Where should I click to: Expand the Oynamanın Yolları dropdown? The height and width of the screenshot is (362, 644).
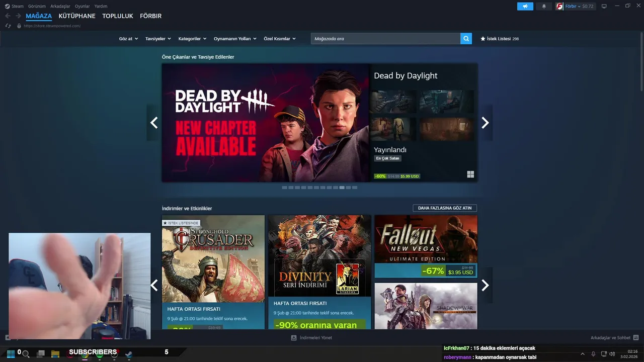point(235,39)
